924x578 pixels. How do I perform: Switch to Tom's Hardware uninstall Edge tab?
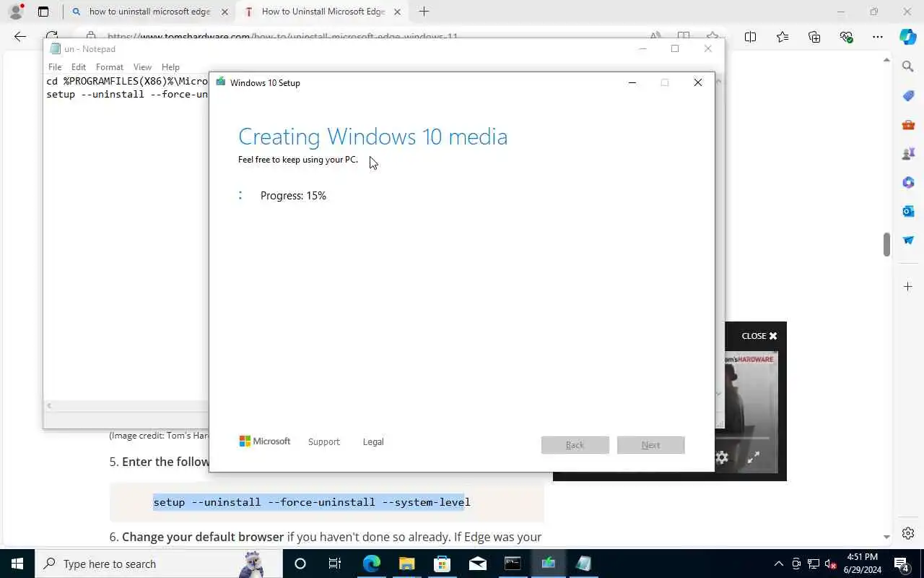[x=322, y=12]
